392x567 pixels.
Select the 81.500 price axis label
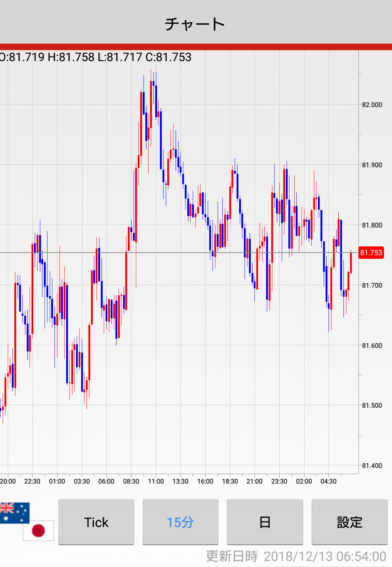[372, 406]
